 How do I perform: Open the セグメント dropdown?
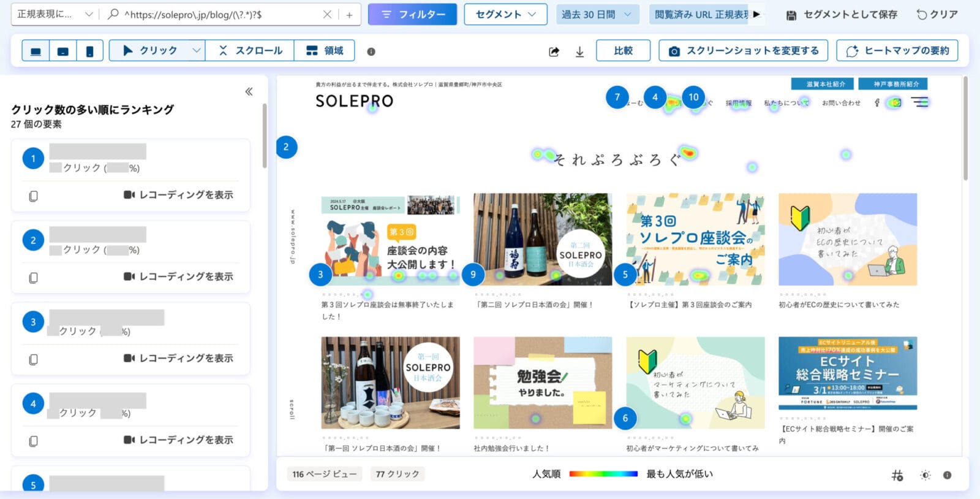[505, 14]
